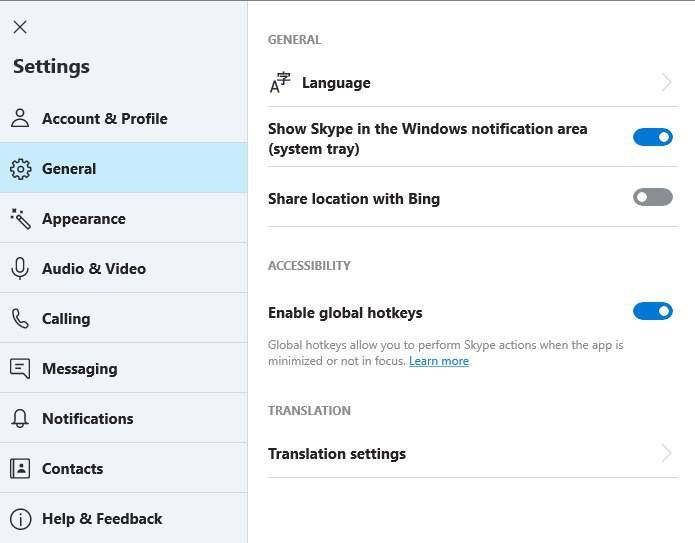
Task: Click the Audio & Video microphone icon
Action: 20,268
